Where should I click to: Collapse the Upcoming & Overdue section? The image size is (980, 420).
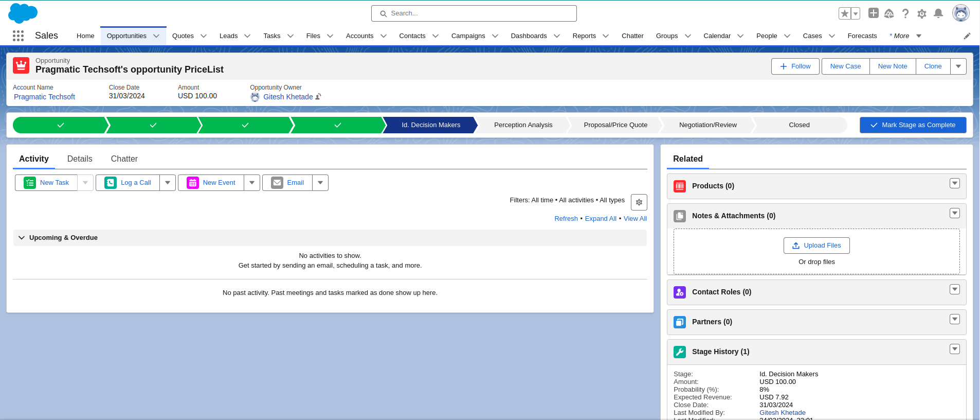(x=22, y=238)
